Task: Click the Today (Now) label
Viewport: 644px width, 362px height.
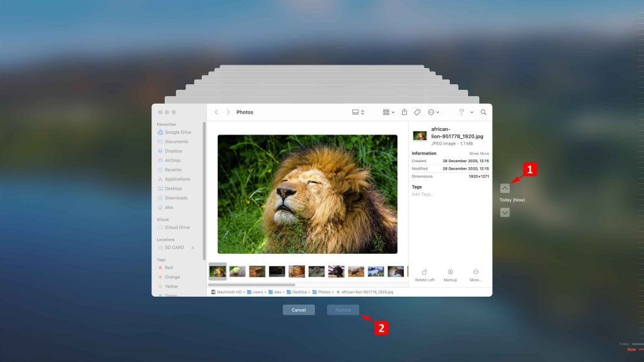Action: [x=512, y=200]
